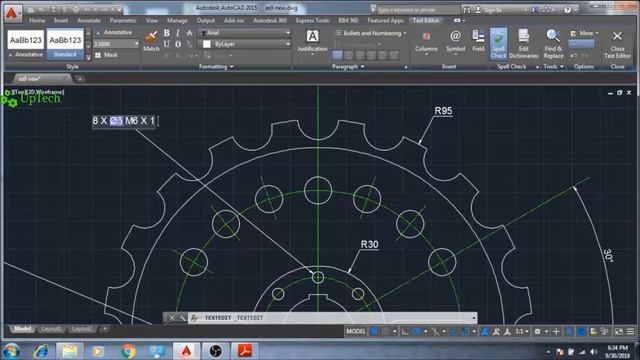Open Edit Dictionaries
This screenshot has height=360, width=640.
[x=524, y=44]
